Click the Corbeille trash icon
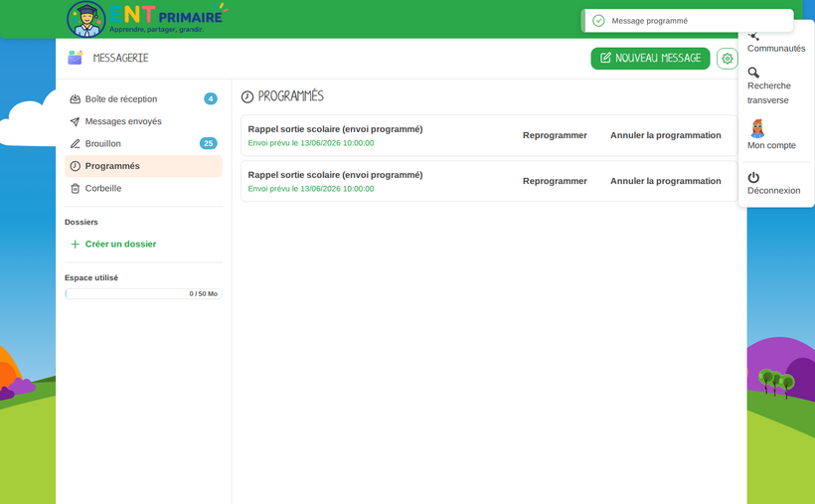This screenshot has width=815, height=504. (x=75, y=188)
